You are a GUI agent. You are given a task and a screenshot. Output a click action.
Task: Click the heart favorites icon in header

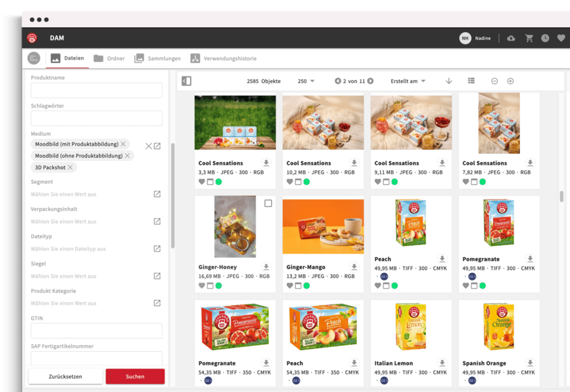(x=561, y=38)
